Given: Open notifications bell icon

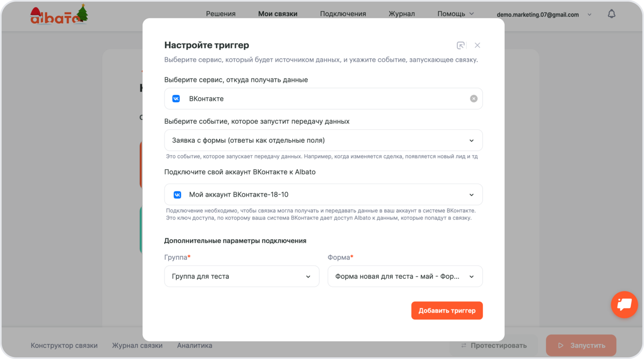Looking at the screenshot, I should coord(611,14).
